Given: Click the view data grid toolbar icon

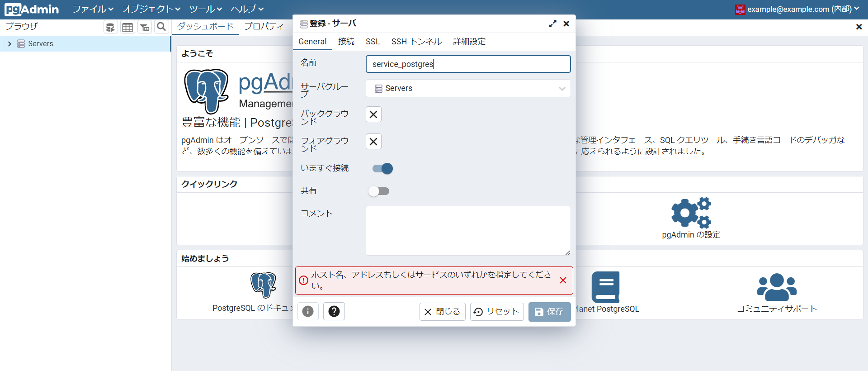Looking at the screenshot, I should [127, 27].
